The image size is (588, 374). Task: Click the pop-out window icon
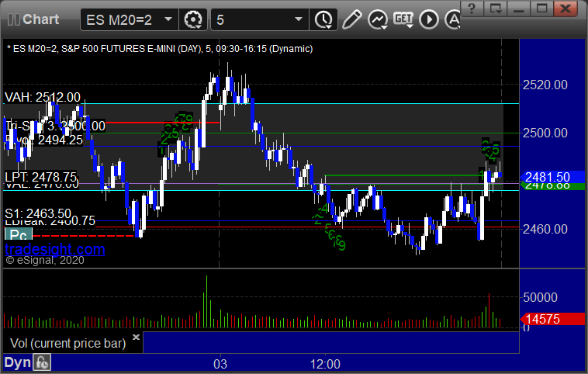(x=496, y=9)
